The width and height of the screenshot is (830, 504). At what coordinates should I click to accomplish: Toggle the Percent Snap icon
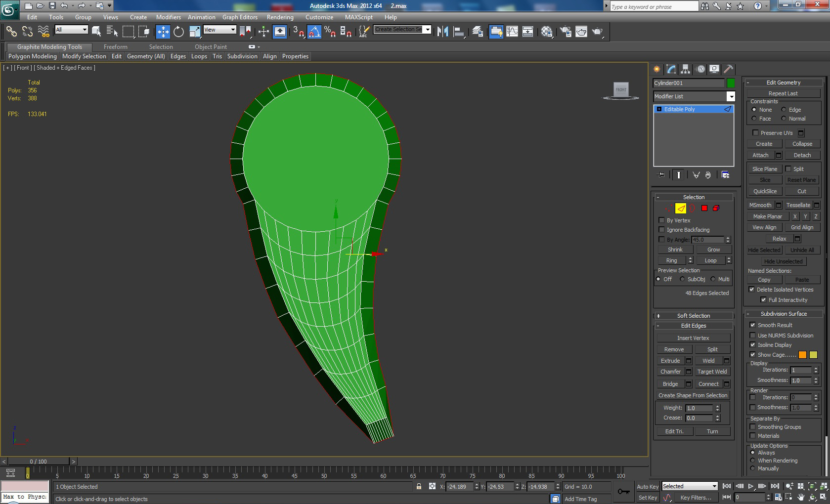click(x=330, y=32)
